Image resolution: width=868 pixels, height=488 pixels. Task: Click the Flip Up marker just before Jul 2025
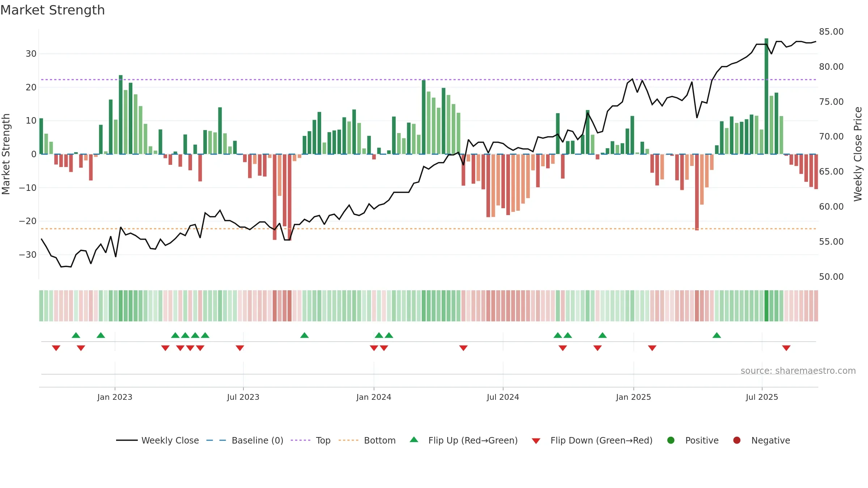717,335
